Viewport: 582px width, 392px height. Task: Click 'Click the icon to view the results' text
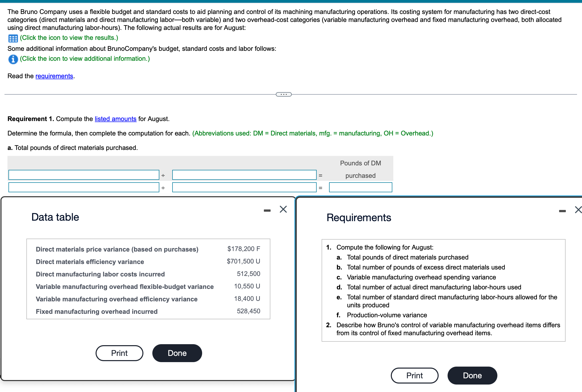(69, 38)
